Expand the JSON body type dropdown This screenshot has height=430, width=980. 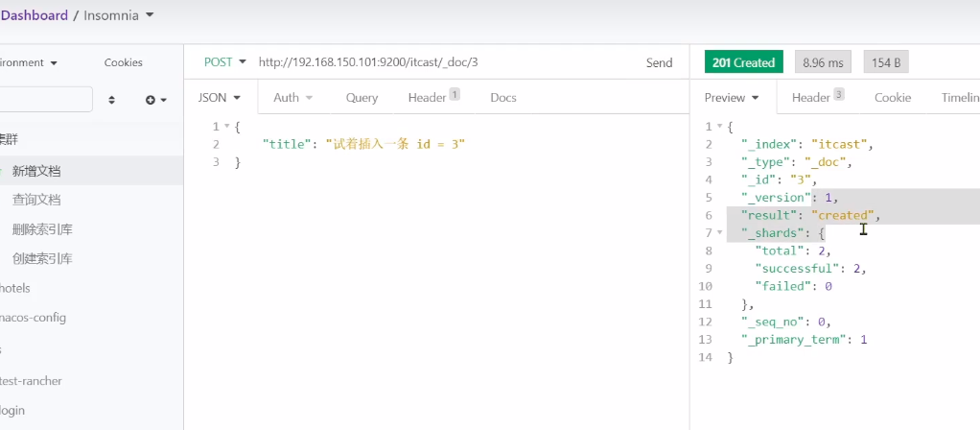pyautogui.click(x=219, y=97)
